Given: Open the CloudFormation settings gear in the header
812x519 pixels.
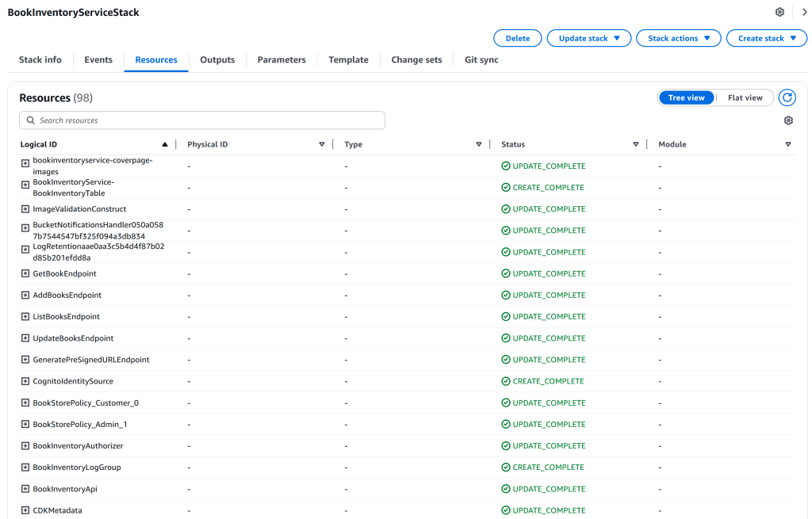Looking at the screenshot, I should click(x=779, y=12).
